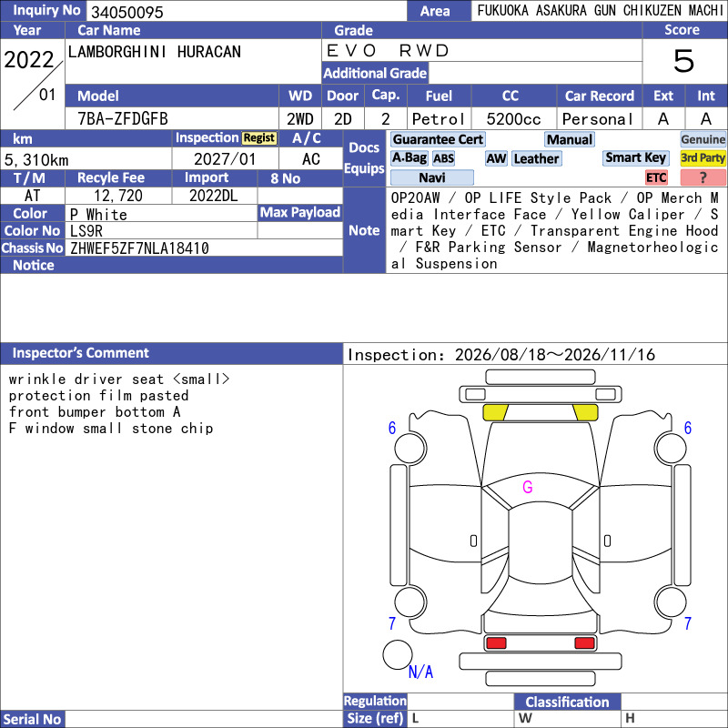Click the yellow left headlight on diagram

[x=495, y=412]
